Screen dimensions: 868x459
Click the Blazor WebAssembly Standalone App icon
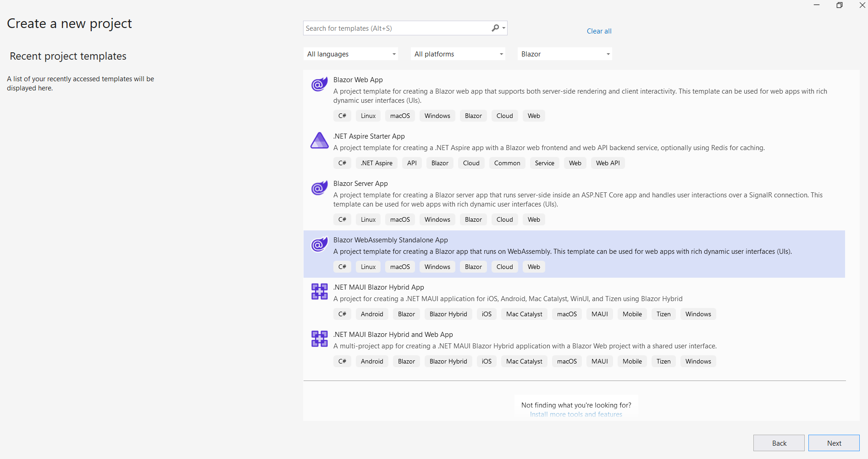(x=319, y=245)
